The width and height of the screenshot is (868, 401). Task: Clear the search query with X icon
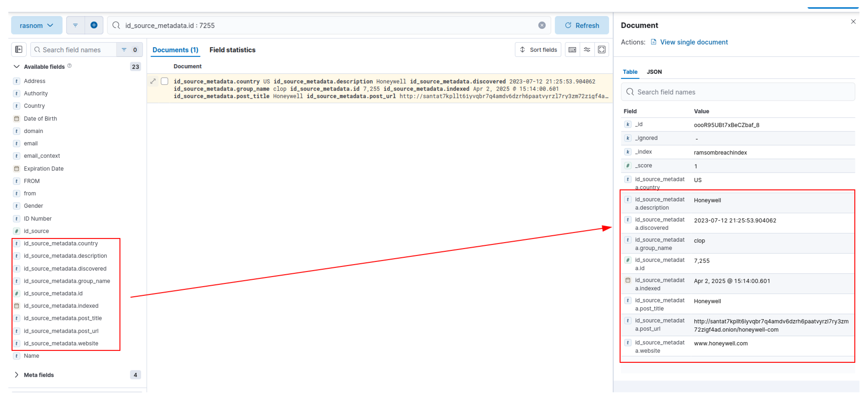542,25
